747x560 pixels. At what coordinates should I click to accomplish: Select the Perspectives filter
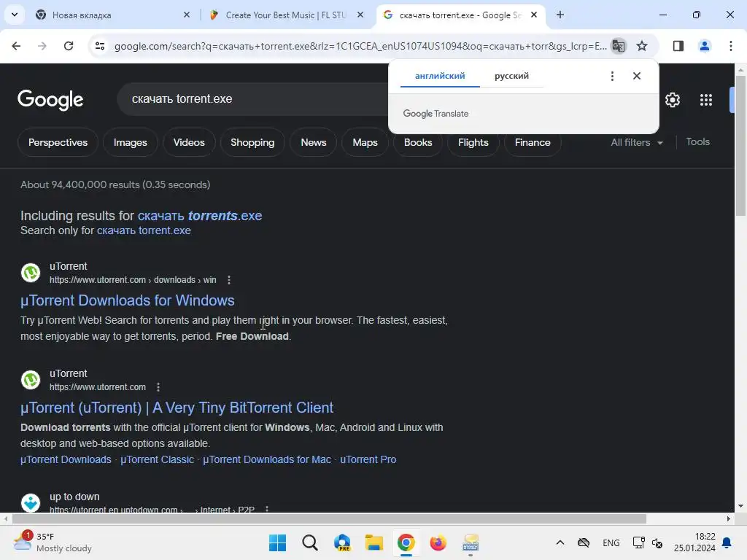(x=58, y=142)
